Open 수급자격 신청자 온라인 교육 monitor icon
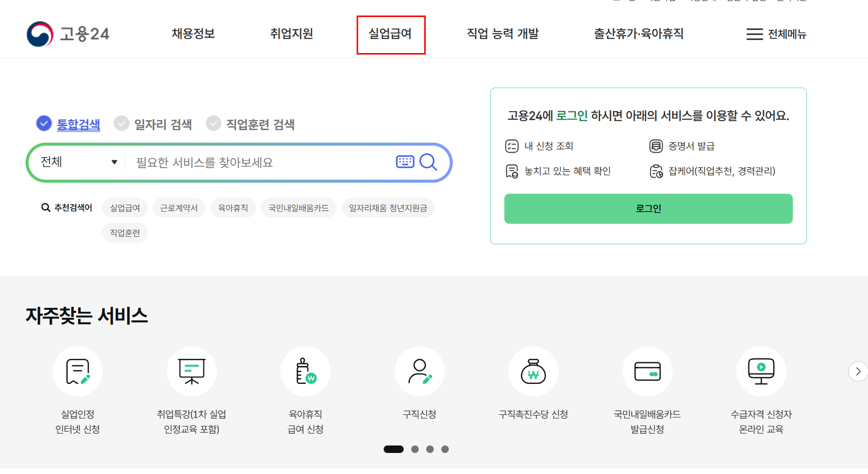 point(761,371)
